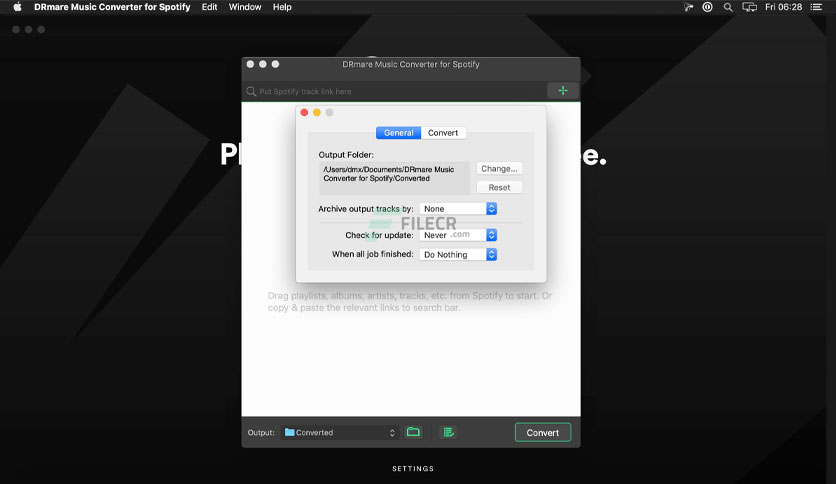Click the screen mirroring display icon
Screen dimensions: 836x484
pyautogui.click(x=750, y=7)
